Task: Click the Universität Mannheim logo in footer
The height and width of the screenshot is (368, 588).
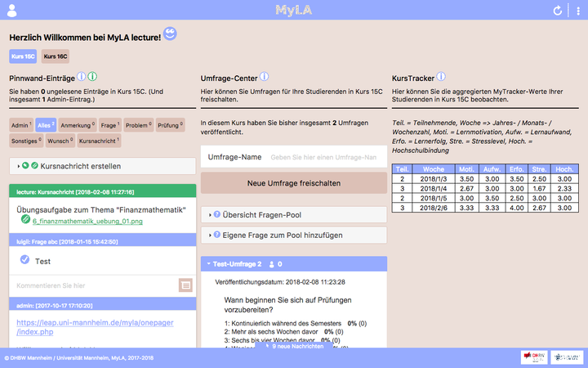Action: tap(567, 357)
